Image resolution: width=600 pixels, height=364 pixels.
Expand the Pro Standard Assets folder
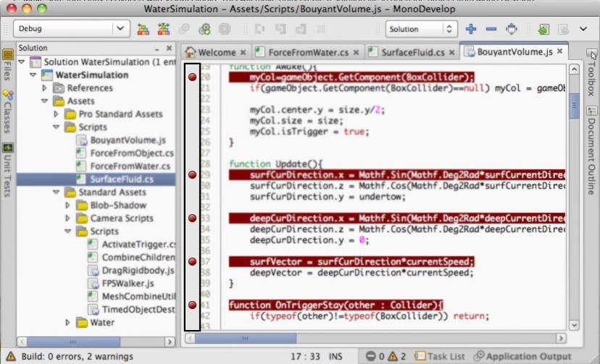point(57,114)
